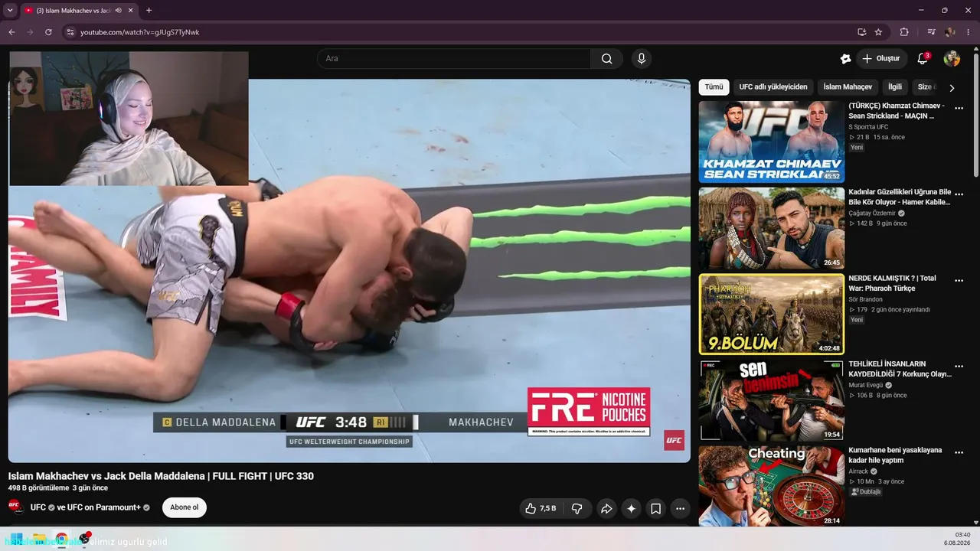This screenshot has height=551, width=980.
Task: Click the Oluştur create button
Action: [880, 59]
